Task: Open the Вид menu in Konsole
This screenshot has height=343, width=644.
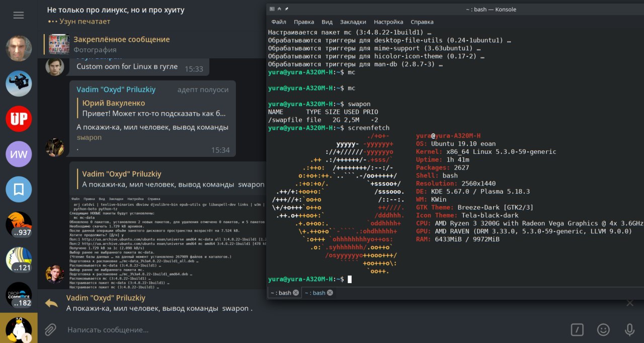Action: click(327, 22)
